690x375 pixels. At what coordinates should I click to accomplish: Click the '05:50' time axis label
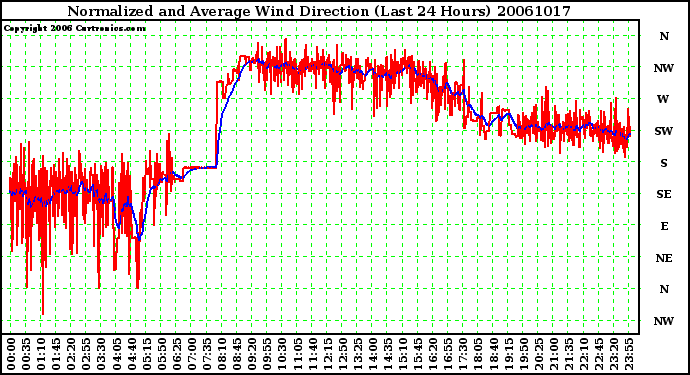[161, 354]
